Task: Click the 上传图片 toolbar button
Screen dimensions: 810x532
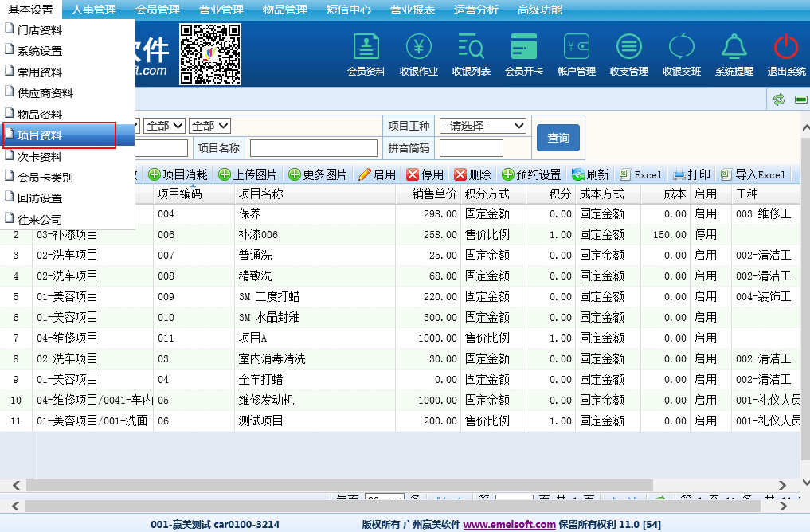Action: point(248,174)
